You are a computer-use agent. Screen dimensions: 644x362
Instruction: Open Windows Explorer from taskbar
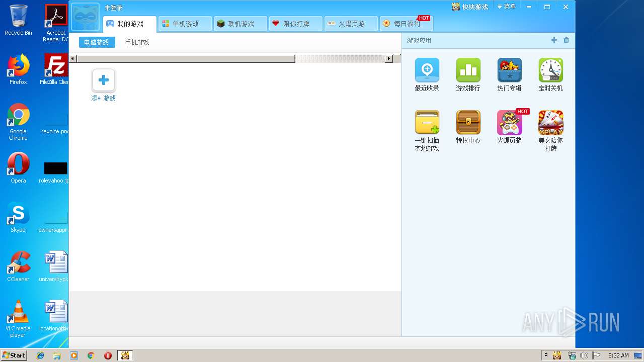tap(57, 355)
